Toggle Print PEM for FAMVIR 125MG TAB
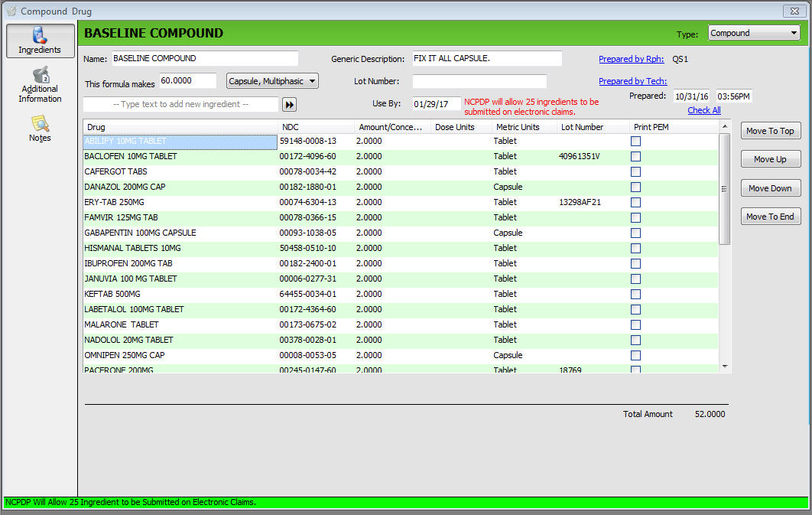 pos(636,217)
